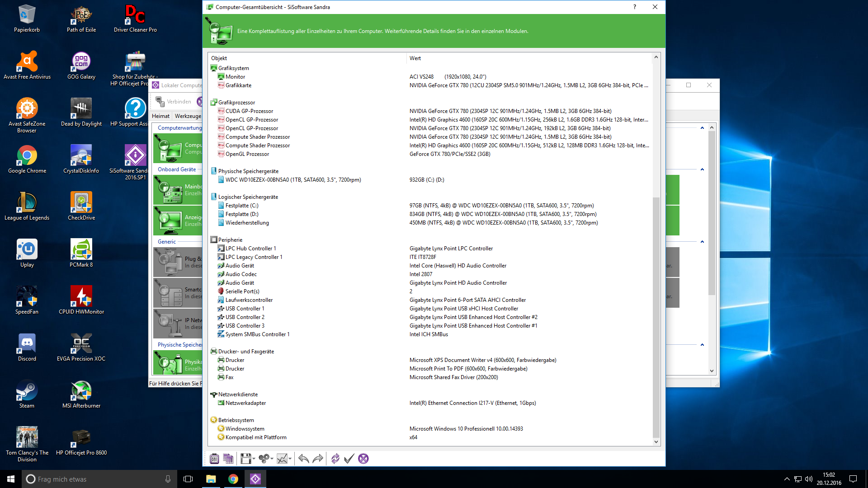Switch to the Heimat tab

point(160,116)
